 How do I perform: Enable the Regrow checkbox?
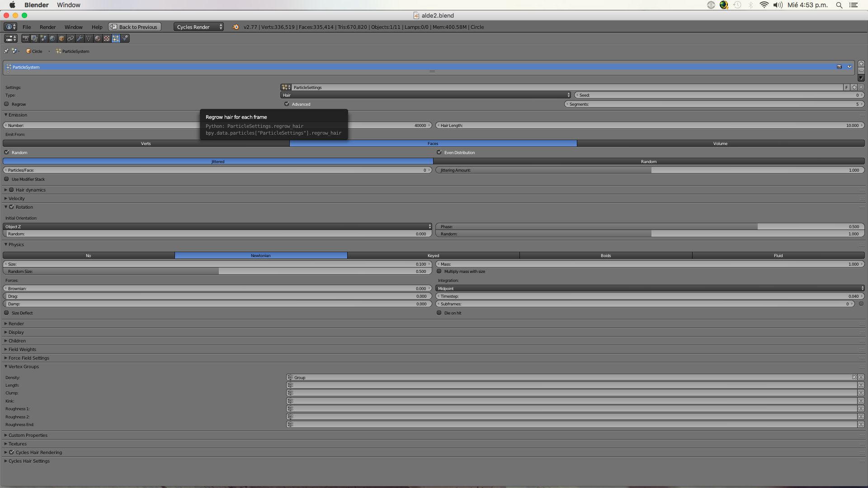[7, 104]
